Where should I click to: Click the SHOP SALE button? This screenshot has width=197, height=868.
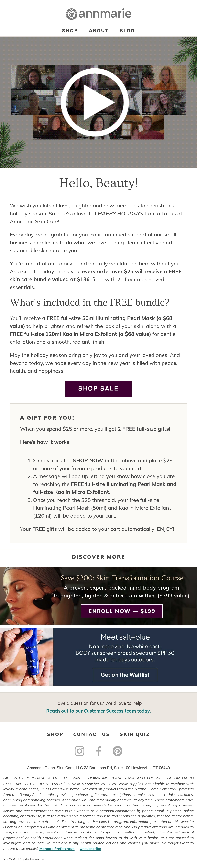tap(98, 389)
